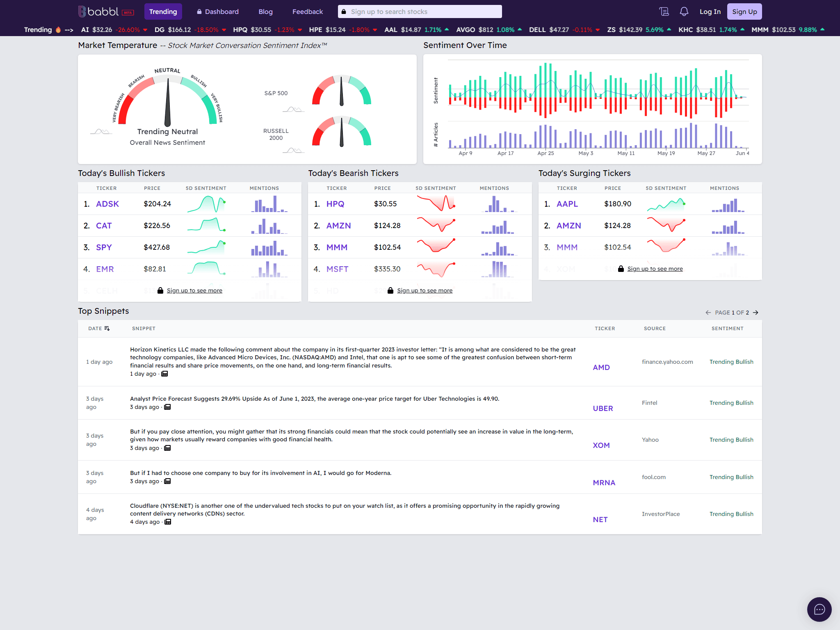Click the $204.24 ADSK price

157,204
